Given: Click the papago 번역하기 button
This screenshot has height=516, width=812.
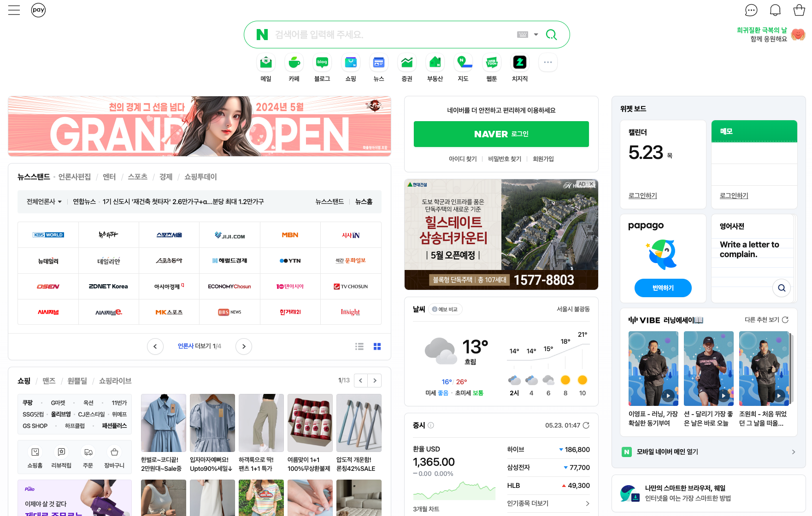Looking at the screenshot, I should click(663, 288).
